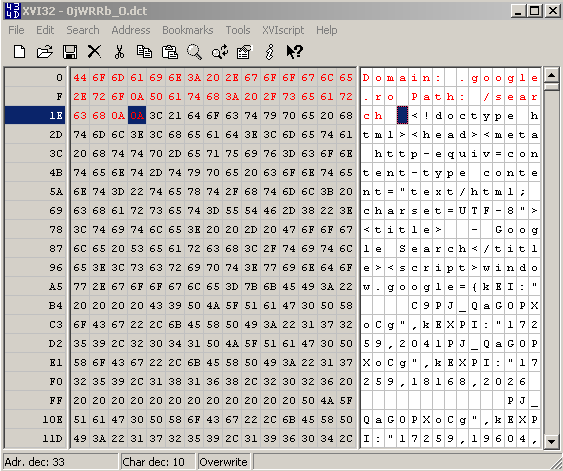Click the What's This help cursor icon
Image resolution: width=563 pixels, height=471 pixels.
(294, 52)
